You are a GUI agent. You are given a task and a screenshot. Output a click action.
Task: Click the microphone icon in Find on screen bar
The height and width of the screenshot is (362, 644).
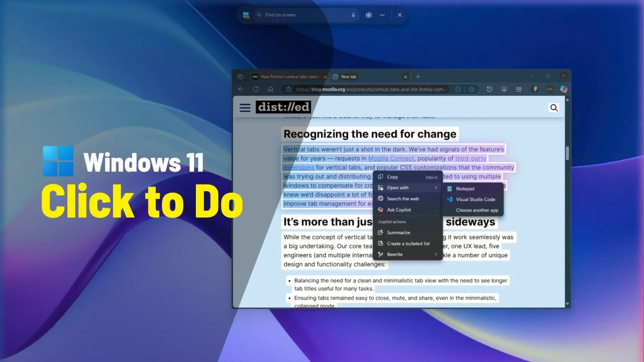tap(353, 15)
